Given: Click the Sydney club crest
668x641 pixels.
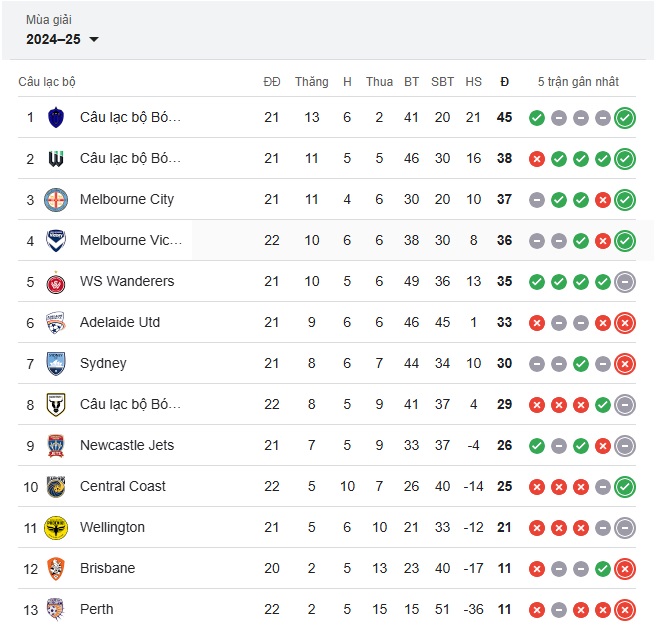Looking at the screenshot, I should 56,364.
